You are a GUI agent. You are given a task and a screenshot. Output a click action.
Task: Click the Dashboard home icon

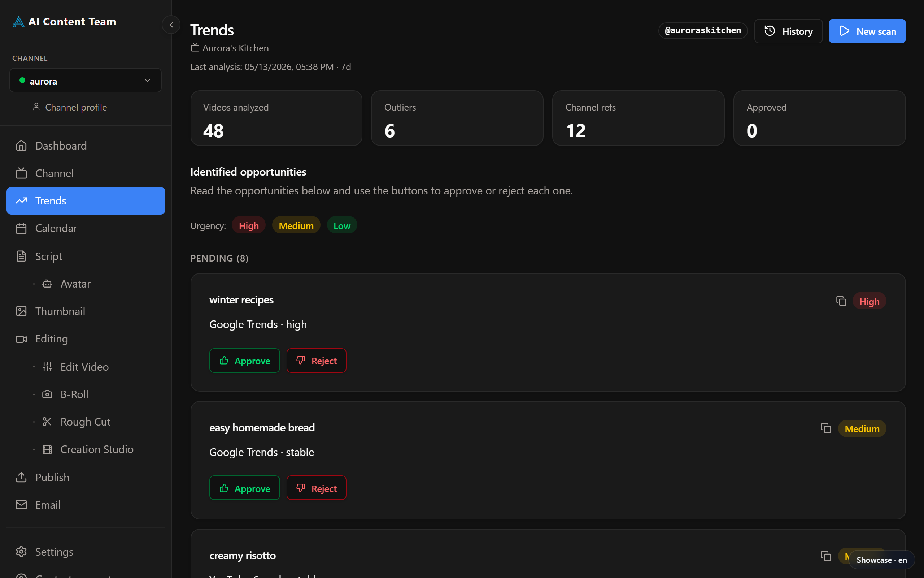click(21, 146)
